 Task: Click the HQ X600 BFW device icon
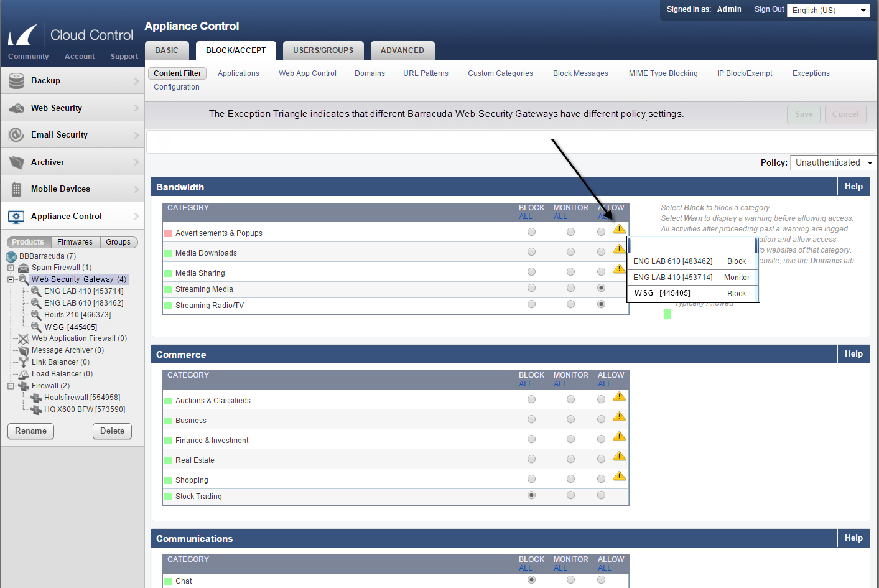(x=36, y=409)
